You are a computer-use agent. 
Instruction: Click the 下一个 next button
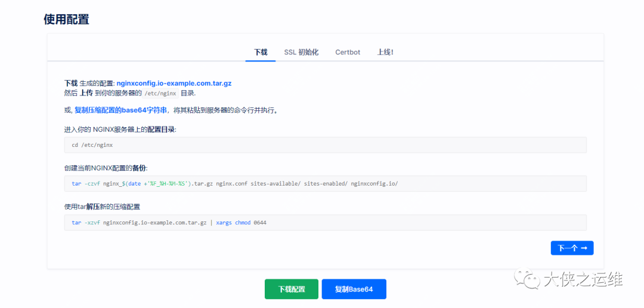click(572, 248)
